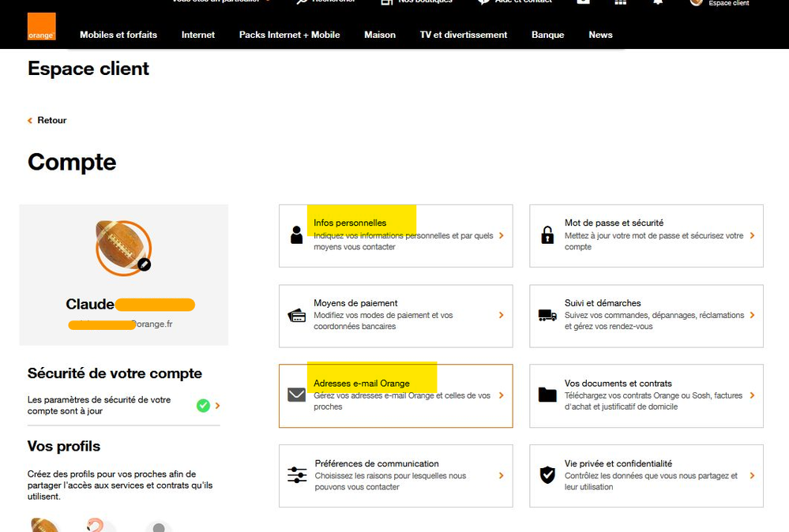Click the delivery truck icon
This screenshot has width=789, height=532.
click(x=547, y=315)
